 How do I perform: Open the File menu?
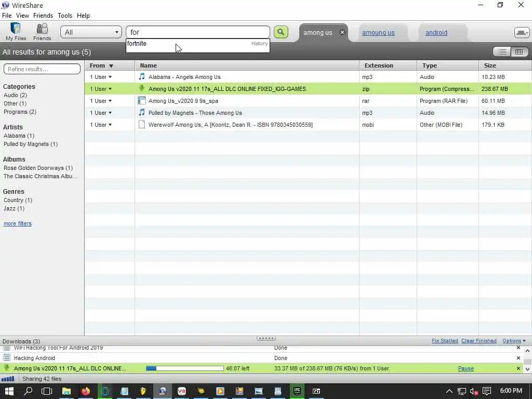click(x=7, y=15)
